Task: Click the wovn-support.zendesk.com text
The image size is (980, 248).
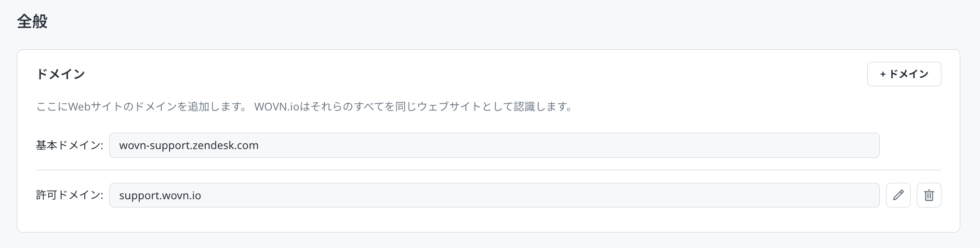Action: [189, 145]
